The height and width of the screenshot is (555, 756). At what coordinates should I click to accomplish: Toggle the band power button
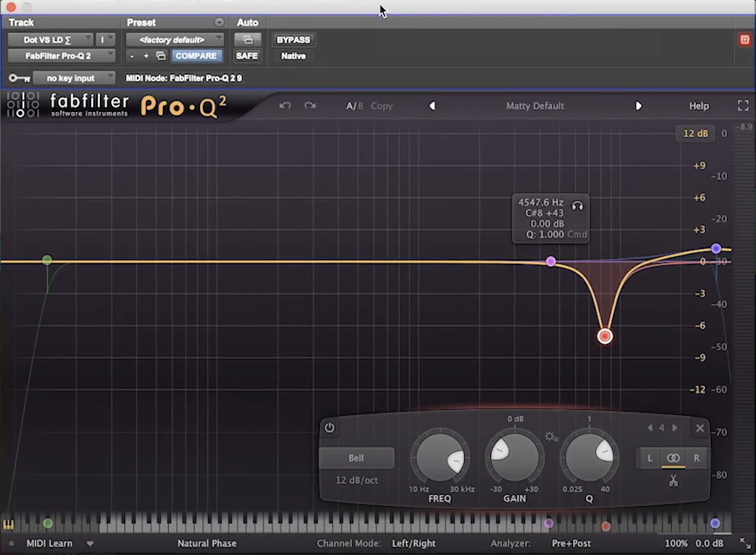click(330, 428)
